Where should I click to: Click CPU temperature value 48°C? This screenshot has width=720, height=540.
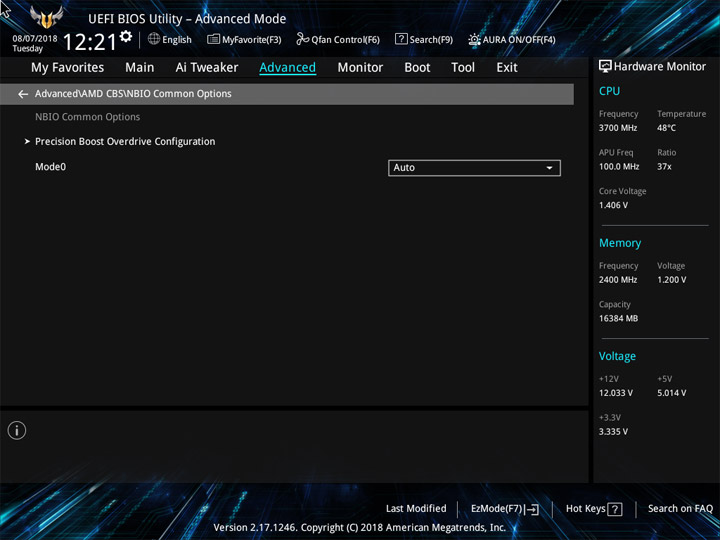[666, 128]
